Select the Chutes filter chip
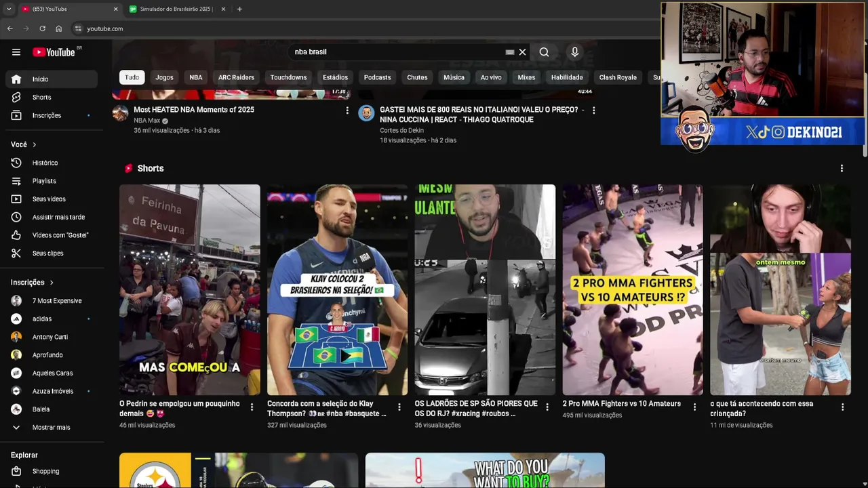The height and width of the screenshot is (488, 868). click(x=417, y=77)
